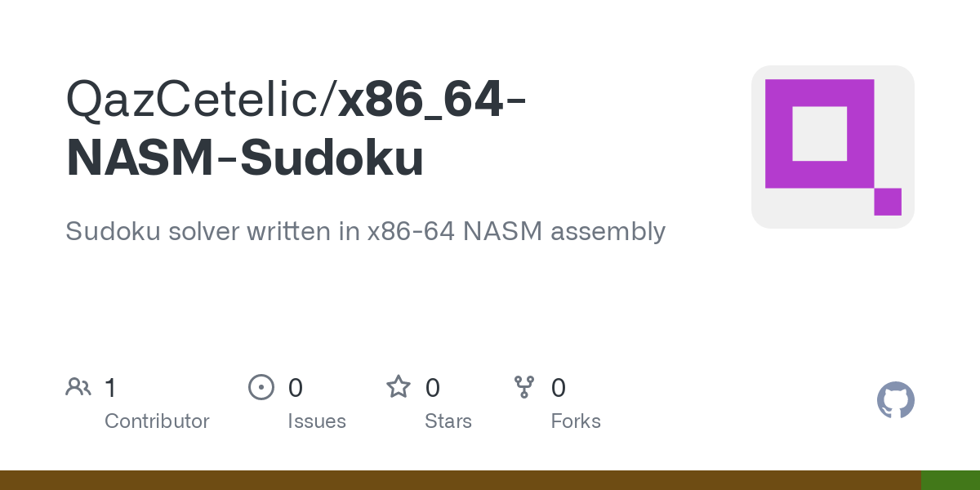Select the Sudoku solver description text
Screen dimensions: 980x490
(365, 231)
